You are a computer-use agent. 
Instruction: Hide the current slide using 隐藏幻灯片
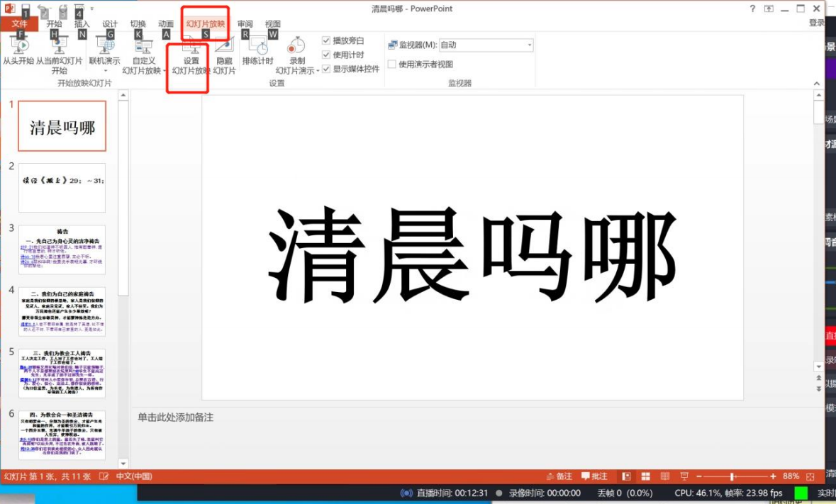tap(224, 57)
